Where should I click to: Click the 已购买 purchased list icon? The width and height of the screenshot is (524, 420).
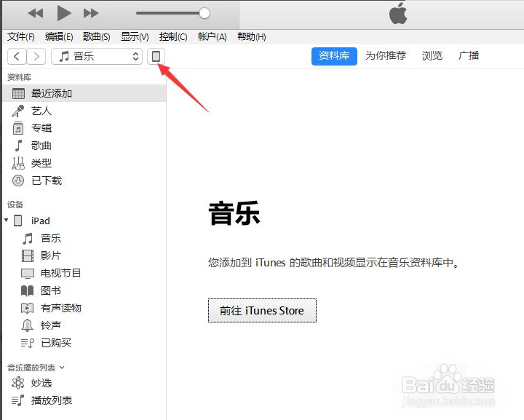pos(28,343)
